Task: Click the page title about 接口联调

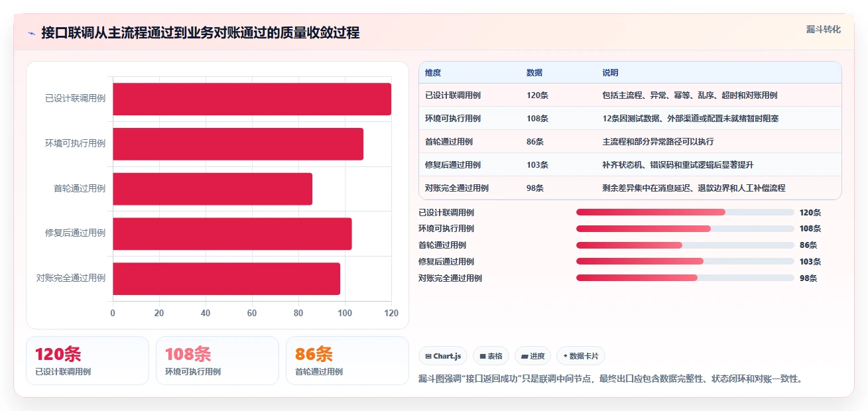Action: (200, 33)
